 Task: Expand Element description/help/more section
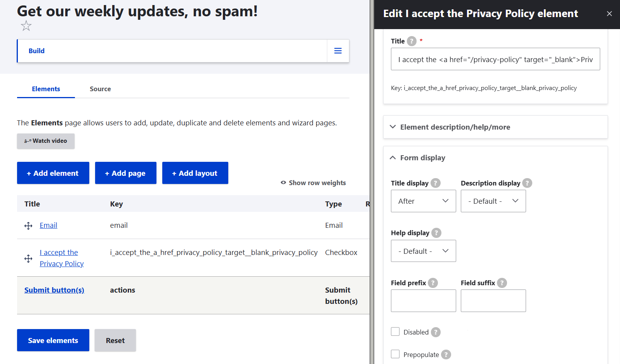tap(495, 127)
